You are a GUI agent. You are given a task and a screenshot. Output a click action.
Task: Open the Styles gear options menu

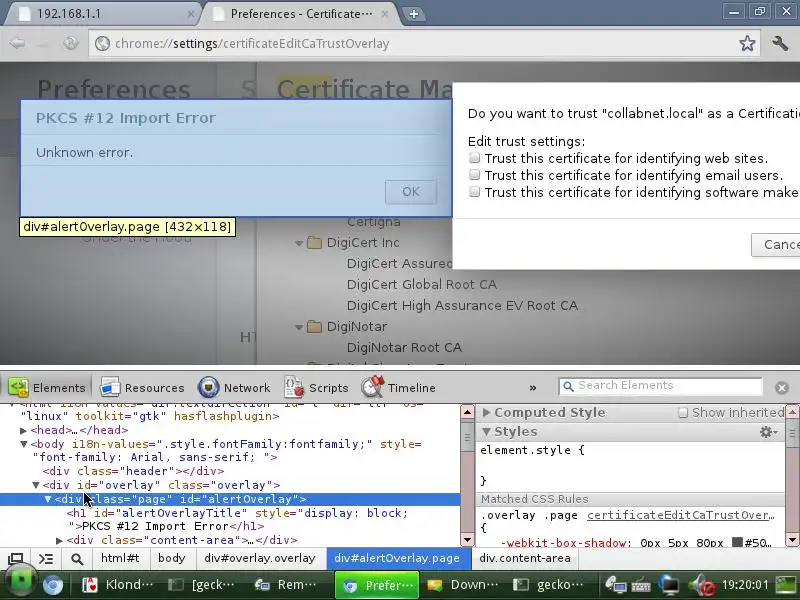coord(768,432)
